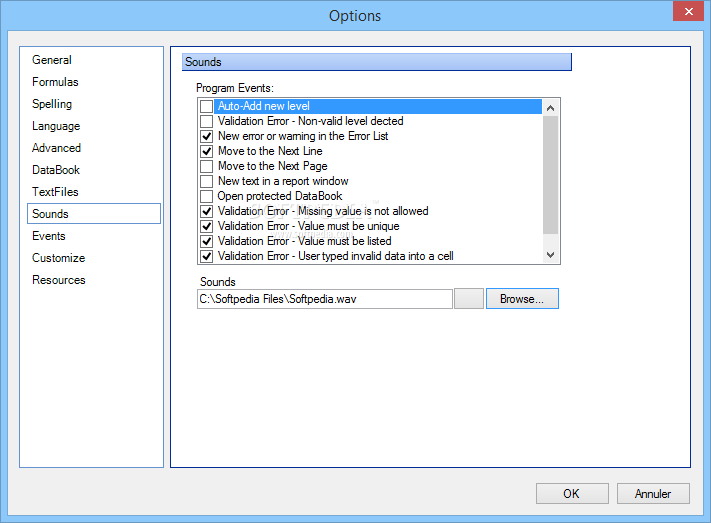Click the scroll up arrow in events list
Viewport: 711px width, 523px height.
coord(550,108)
